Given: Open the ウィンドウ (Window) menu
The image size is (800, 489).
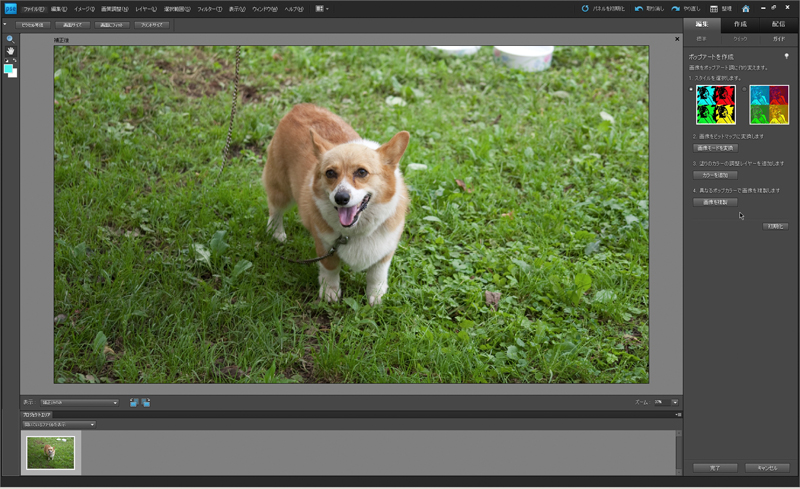Looking at the screenshot, I should [x=265, y=9].
